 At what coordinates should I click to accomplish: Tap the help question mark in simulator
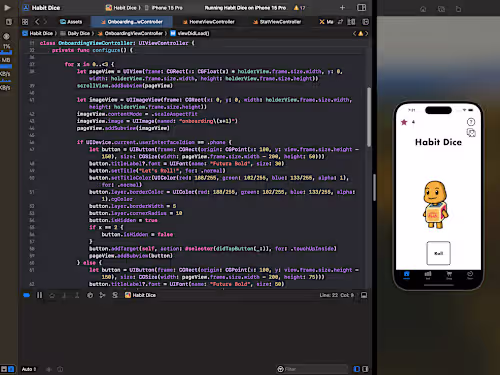tap(471, 122)
